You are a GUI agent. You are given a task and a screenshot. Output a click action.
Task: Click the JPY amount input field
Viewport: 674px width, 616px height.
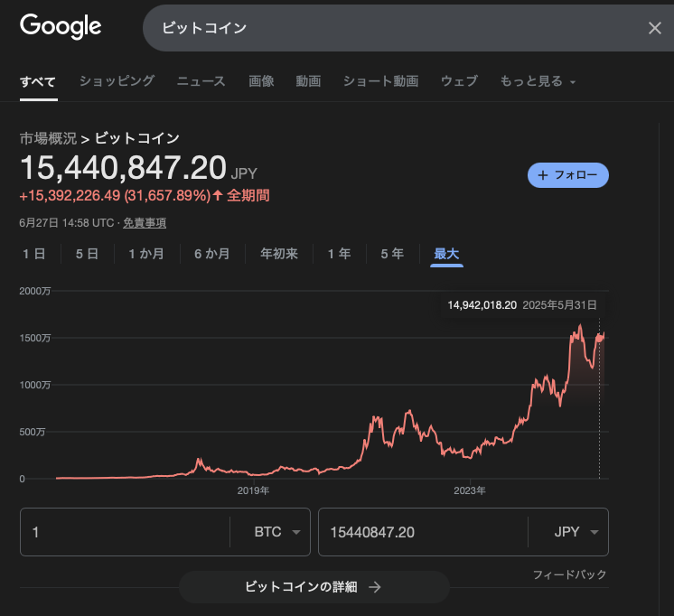coord(420,532)
